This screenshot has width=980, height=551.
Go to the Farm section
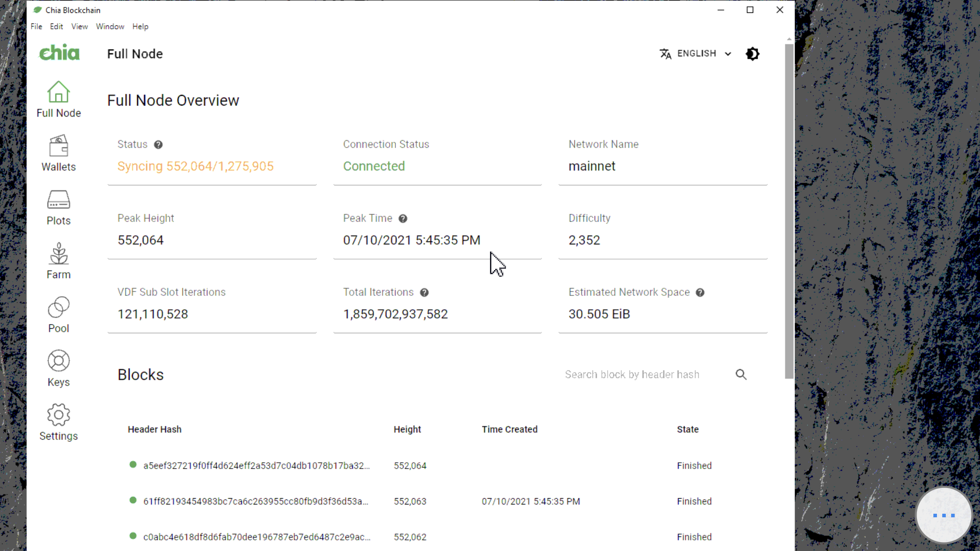pyautogui.click(x=59, y=261)
